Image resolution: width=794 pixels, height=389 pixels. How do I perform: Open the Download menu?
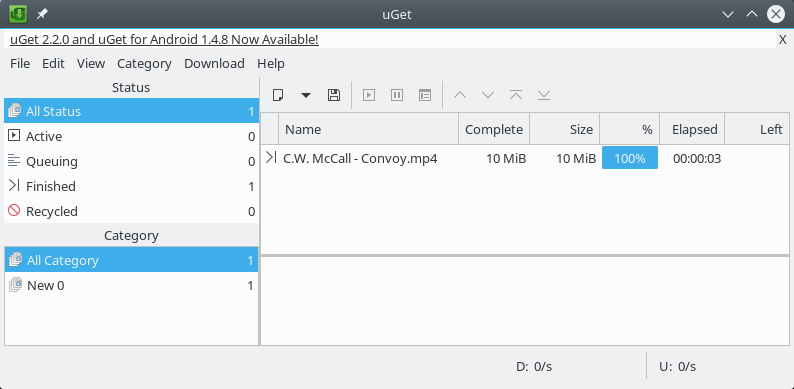click(214, 63)
